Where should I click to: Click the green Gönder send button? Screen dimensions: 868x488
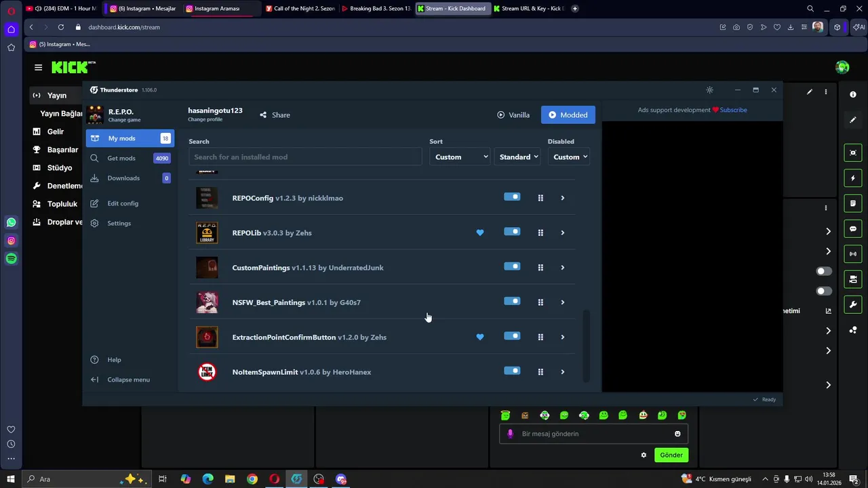[x=671, y=455]
